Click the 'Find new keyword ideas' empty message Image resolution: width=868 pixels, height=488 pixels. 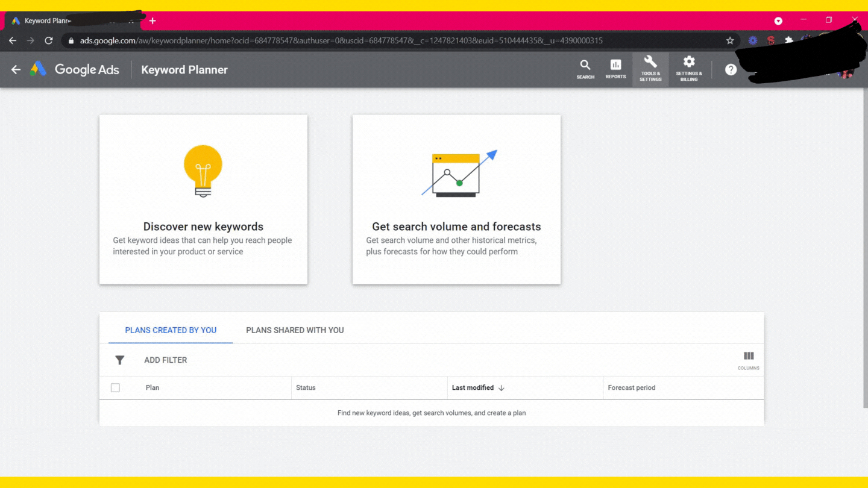[x=432, y=413]
